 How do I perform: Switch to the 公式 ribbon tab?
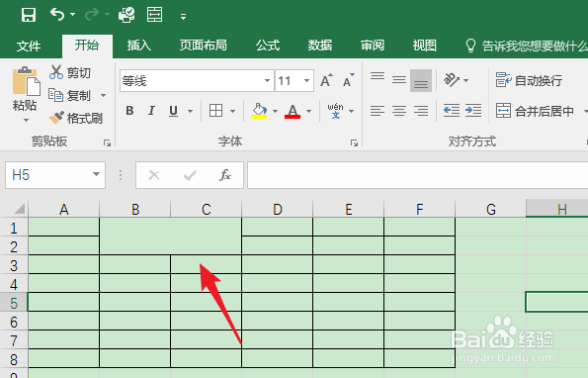tap(268, 46)
